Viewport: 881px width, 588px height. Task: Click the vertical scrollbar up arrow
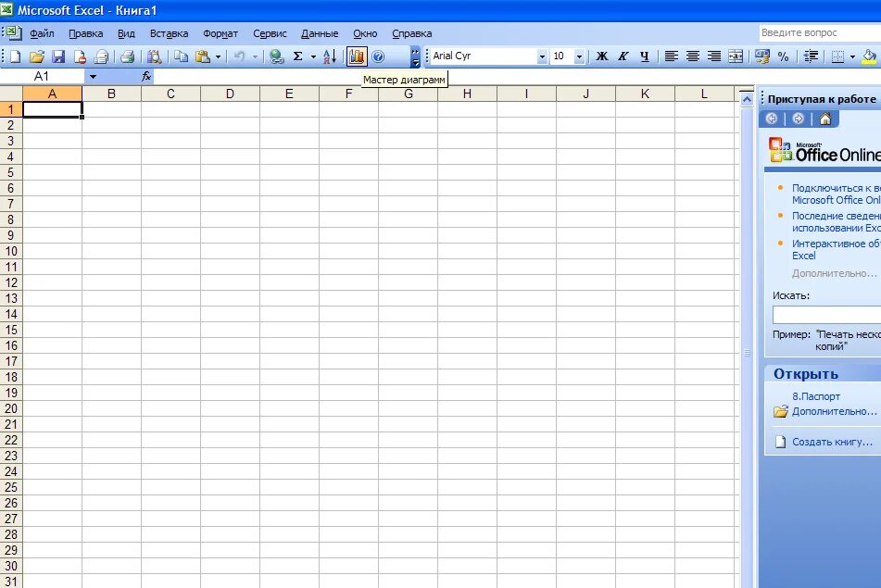747,99
